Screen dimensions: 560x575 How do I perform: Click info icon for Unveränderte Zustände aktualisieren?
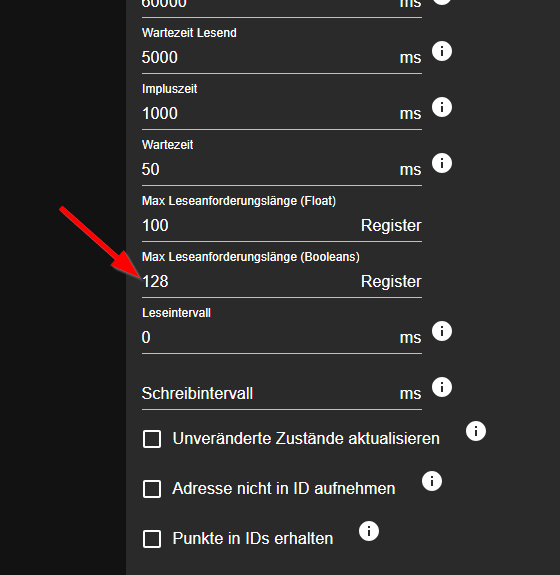click(476, 431)
